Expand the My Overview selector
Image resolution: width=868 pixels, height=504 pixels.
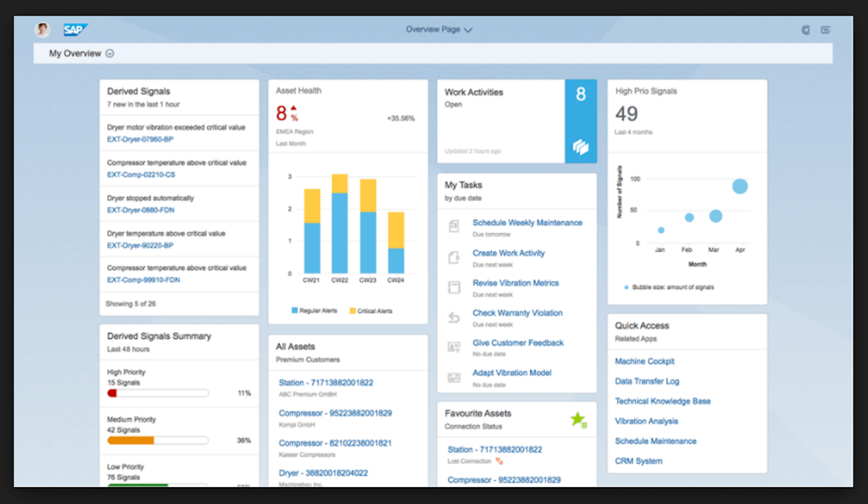pyautogui.click(x=109, y=53)
